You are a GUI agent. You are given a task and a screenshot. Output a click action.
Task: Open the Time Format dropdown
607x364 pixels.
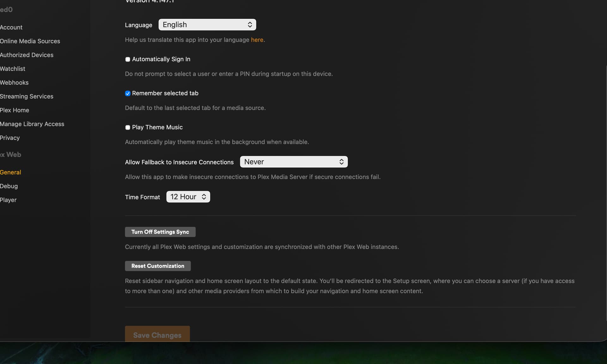tap(188, 197)
